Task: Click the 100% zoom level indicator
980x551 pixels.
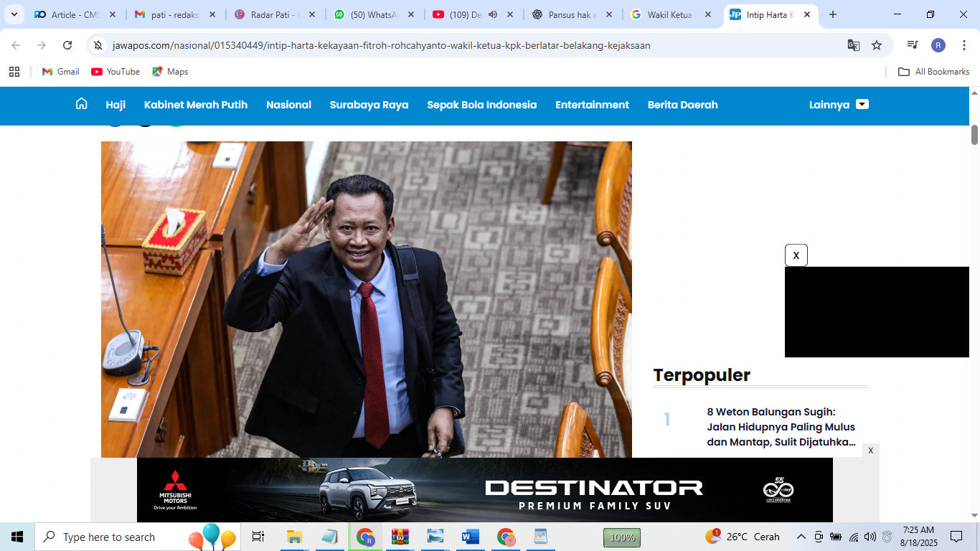Action: (622, 537)
